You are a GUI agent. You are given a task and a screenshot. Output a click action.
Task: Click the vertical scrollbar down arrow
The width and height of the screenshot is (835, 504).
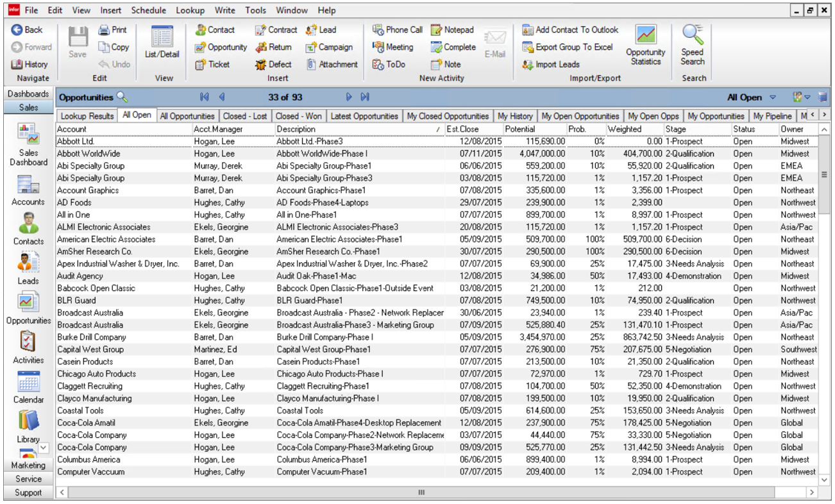click(x=825, y=480)
